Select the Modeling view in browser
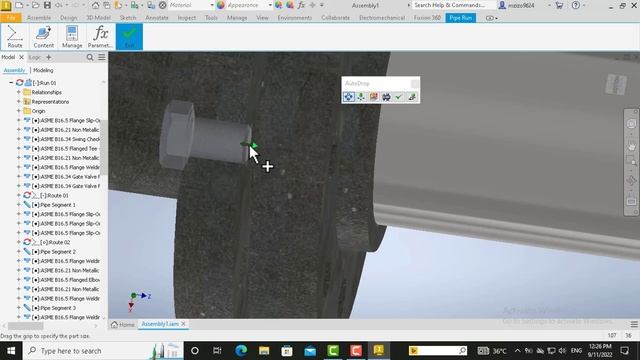This screenshot has height=360, width=640. click(x=43, y=70)
